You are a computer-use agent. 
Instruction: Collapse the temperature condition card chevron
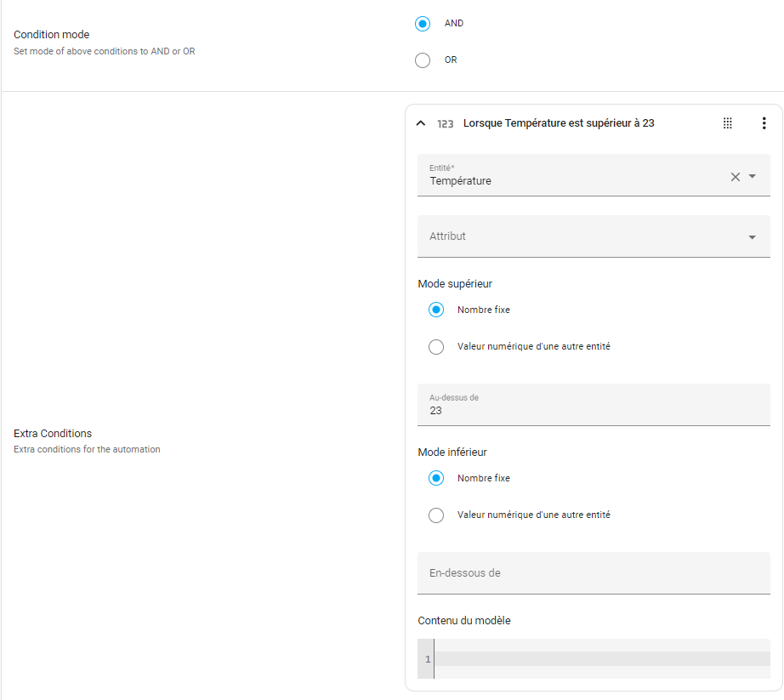coord(420,123)
